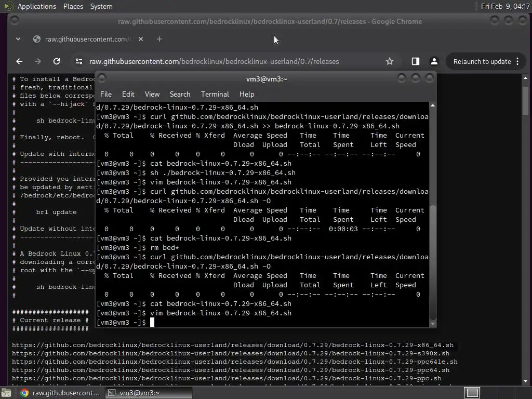This screenshot has width=532, height=399.
Task: Click the x86_64.sh release URL line
Action: pos(233,345)
